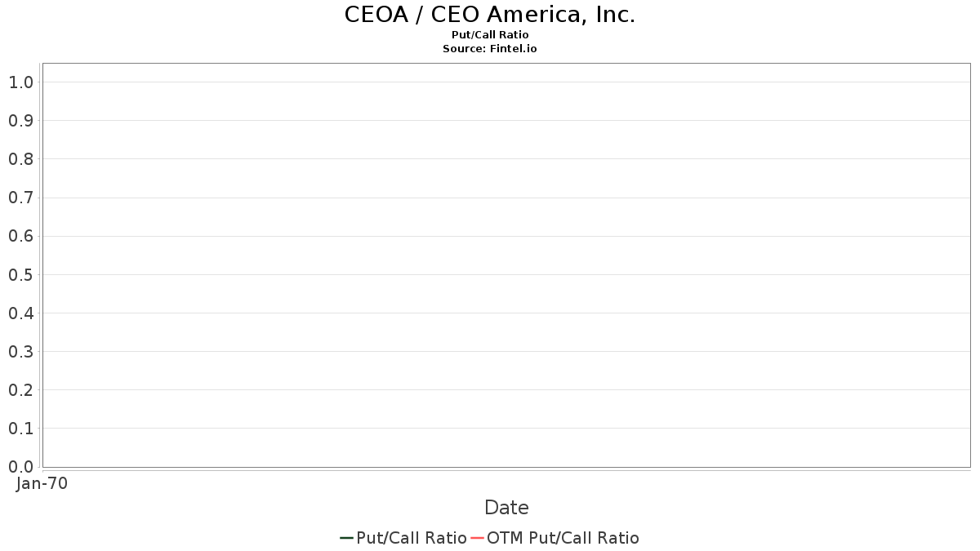Toggle the OTM Put/Call Ratio legend label

[563, 538]
